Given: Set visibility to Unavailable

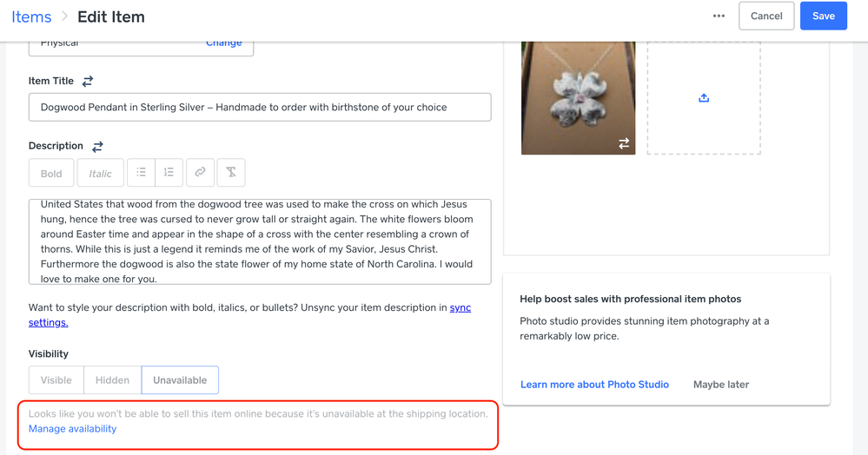Looking at the screenshot, I should [x=180, y=380].
